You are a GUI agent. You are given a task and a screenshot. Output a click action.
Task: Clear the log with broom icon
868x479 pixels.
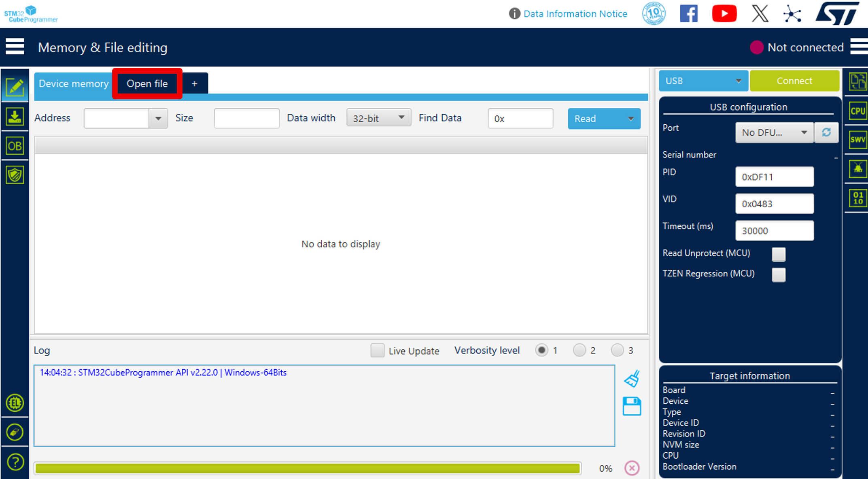click(x=632, y=379)
